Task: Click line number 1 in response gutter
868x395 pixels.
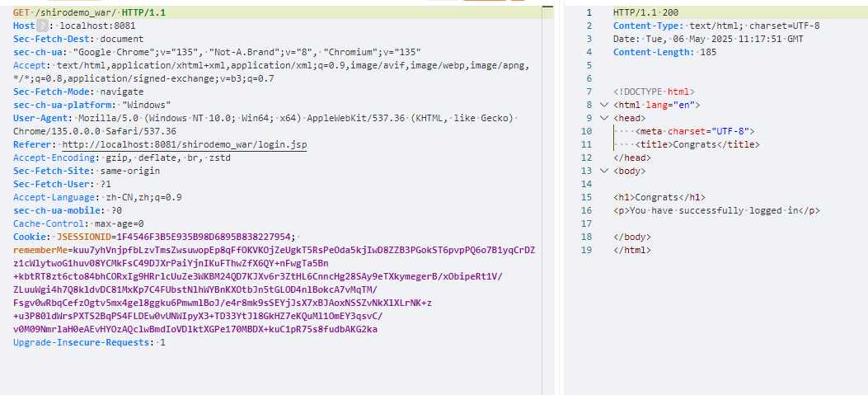Action: point(589,13)
